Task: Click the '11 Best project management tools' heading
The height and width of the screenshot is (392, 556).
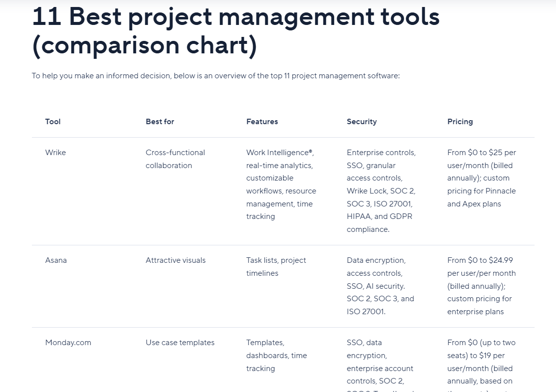Action: pos(236,31)
